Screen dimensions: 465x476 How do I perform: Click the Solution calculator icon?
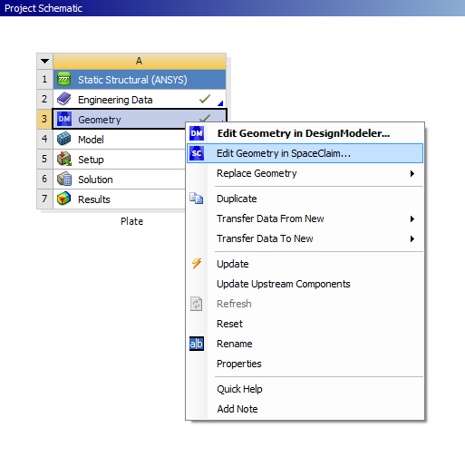coord(64,179)
